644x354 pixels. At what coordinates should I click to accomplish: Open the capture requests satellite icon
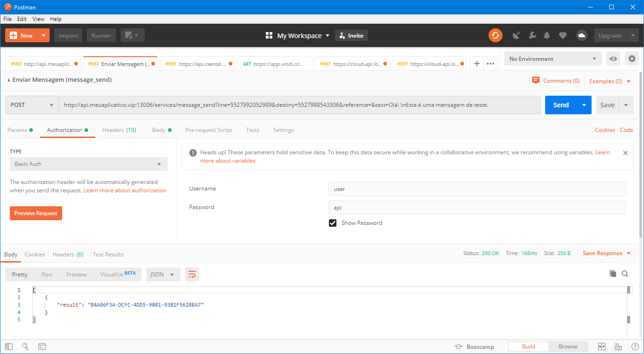516,35
